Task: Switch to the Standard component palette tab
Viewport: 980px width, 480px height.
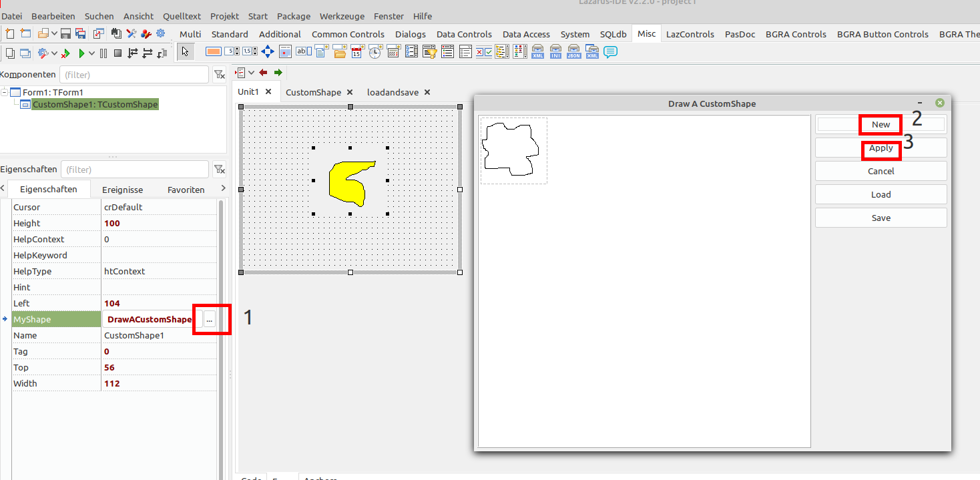Action: (230, 34)
